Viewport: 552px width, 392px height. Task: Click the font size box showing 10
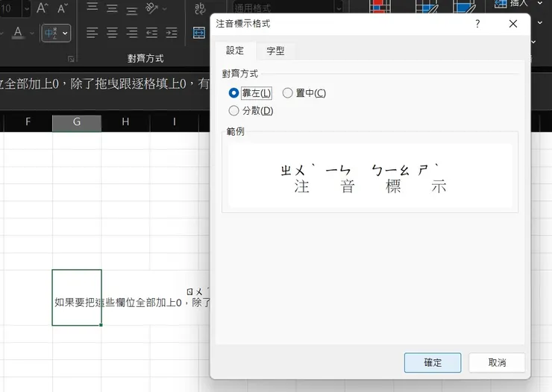tap(10, 8)
